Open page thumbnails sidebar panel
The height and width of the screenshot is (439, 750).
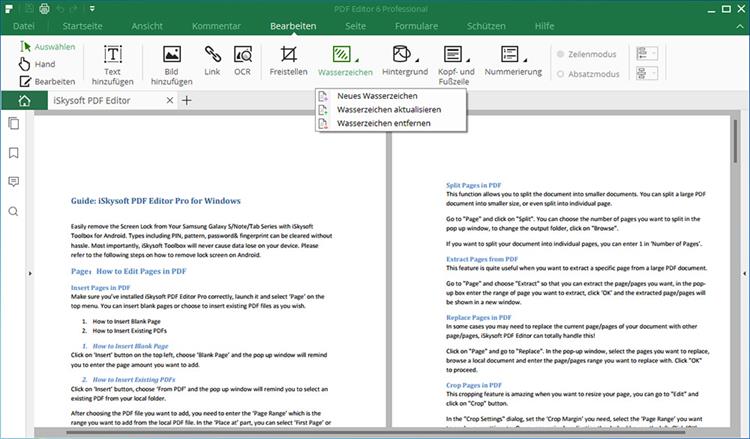click(x=13, y=123)
